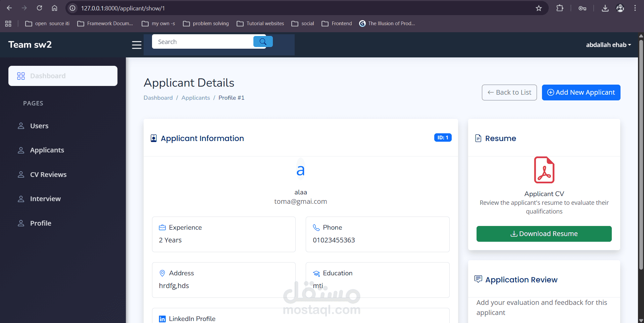The width and height of the screenshot is (644, 323).
Task: Click the 'ID: 1' badge
Action: tap(443, 138)
